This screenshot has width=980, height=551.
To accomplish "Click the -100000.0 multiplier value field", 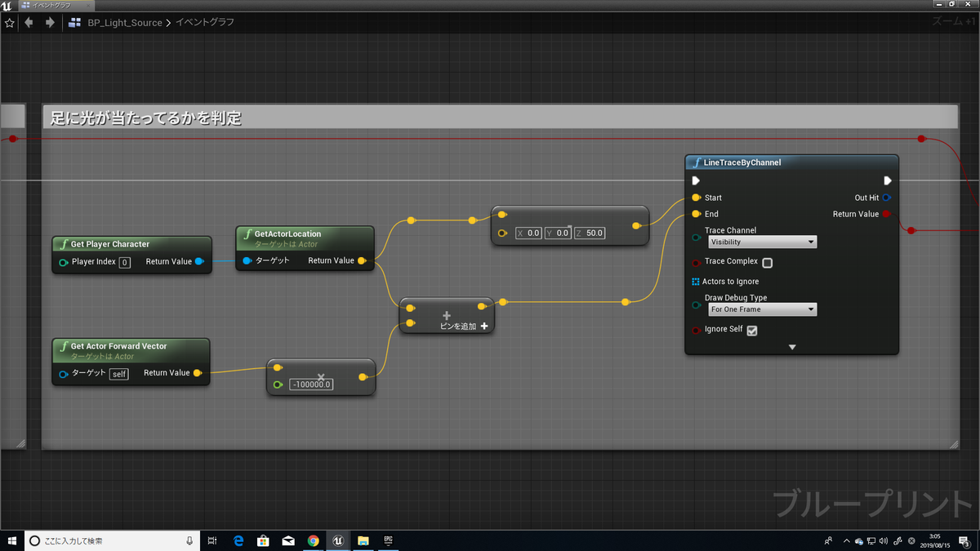I will (310, 384).
